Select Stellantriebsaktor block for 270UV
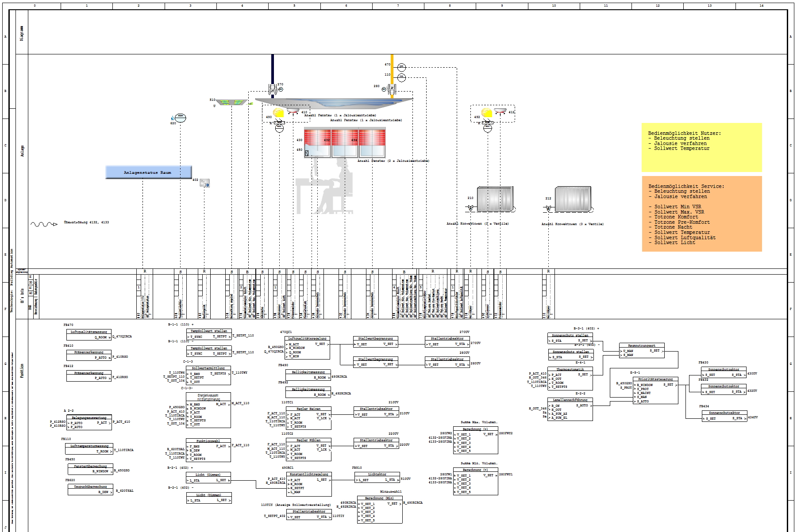 (447, 341)
